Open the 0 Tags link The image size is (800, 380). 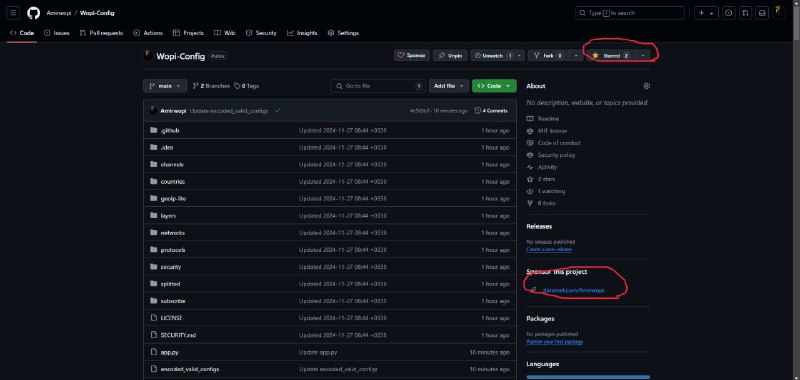point(246,86)
